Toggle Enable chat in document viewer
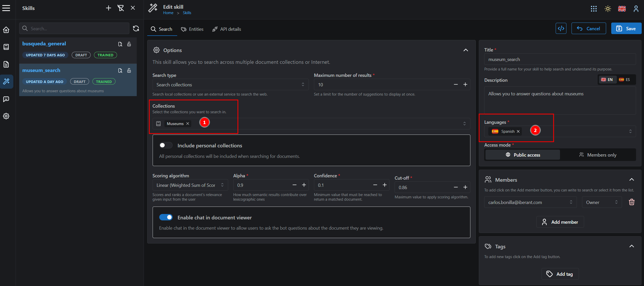The height and width of the screenshot is (286, 644). click(167, 217)
